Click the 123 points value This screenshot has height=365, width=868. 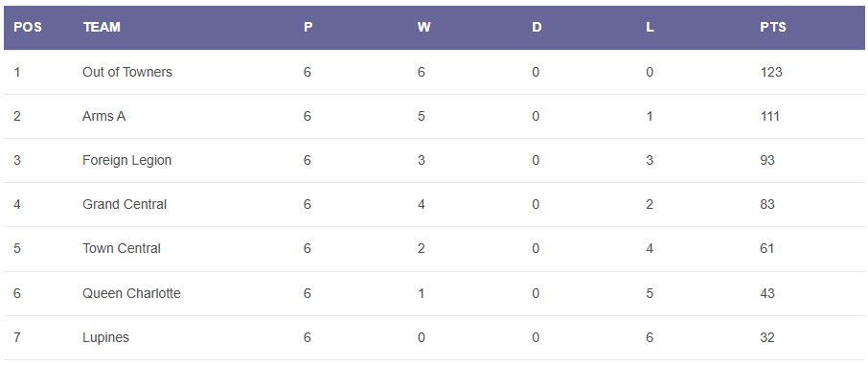(x=771, y=72)
